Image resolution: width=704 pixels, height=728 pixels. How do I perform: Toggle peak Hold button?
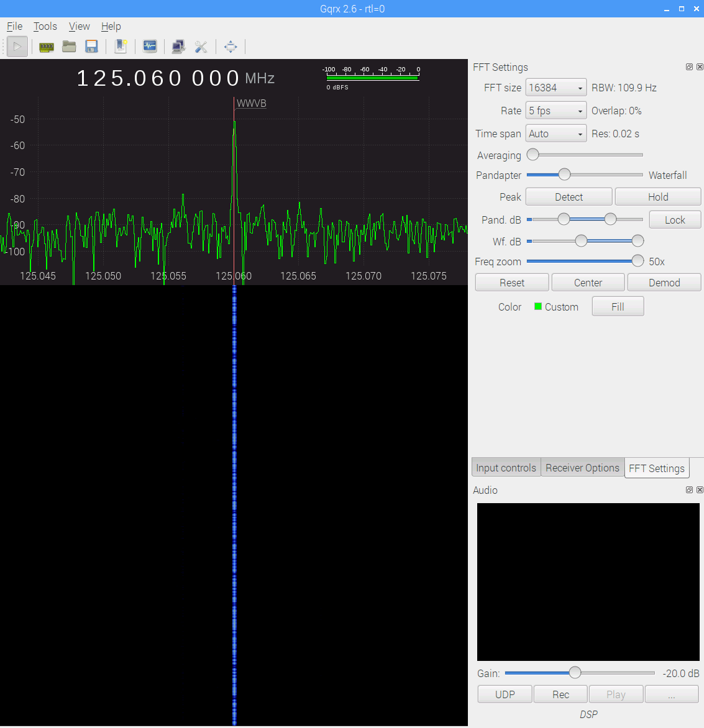657,197
